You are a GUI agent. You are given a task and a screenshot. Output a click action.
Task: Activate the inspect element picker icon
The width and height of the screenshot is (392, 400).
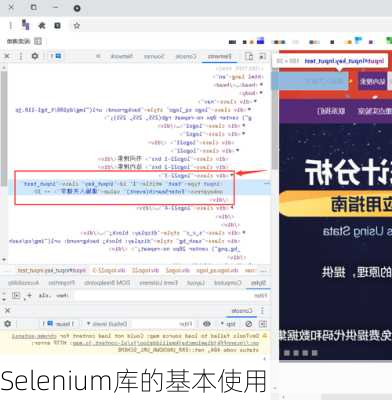pos(263,56)
